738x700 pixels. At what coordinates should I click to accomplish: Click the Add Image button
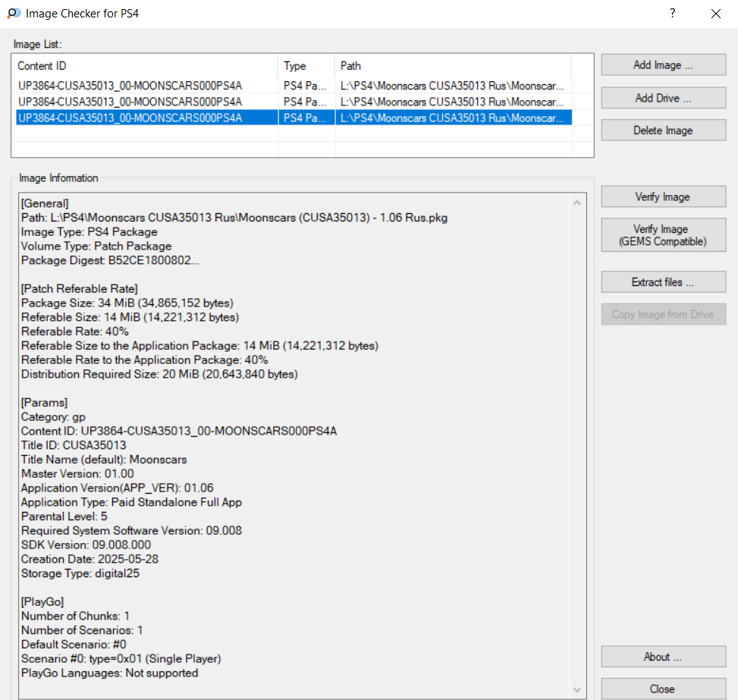click(663, 65)
